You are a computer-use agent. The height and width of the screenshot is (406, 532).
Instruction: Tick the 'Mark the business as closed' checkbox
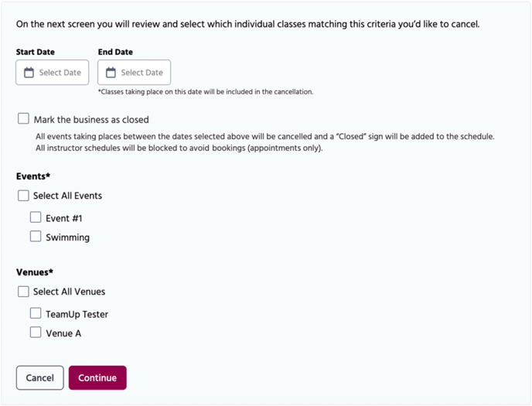(x=24, y=119)
